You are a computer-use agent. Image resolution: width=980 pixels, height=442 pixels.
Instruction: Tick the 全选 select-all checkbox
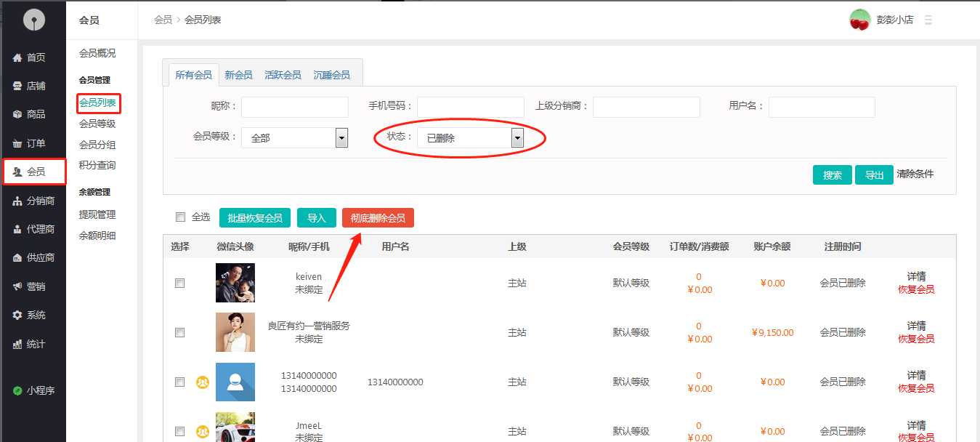coord(180,217)
